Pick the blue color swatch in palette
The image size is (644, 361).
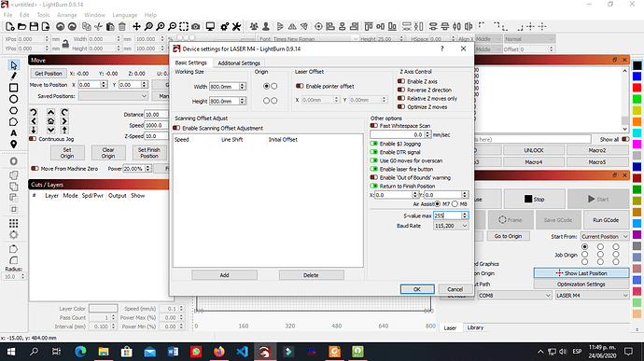637,76
